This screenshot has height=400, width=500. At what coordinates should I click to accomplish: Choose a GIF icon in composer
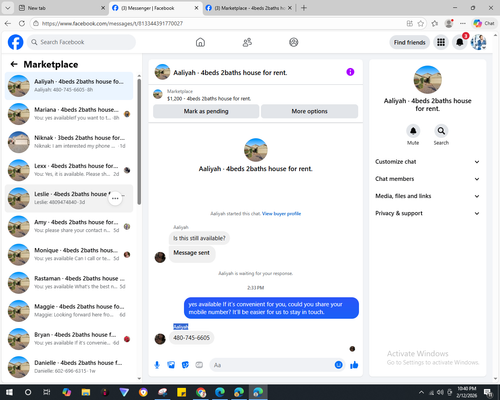pos(199,365)
